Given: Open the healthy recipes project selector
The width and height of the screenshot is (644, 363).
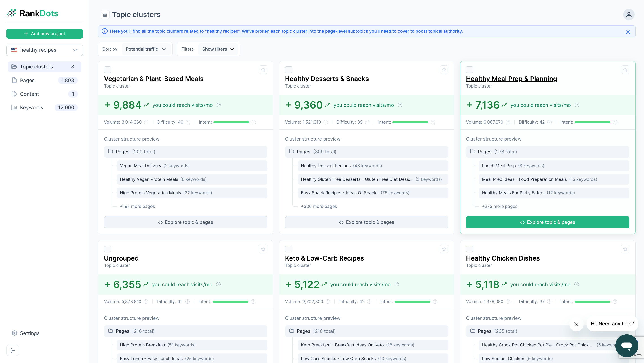Looking at the screenshot, I should coord(44,50).
